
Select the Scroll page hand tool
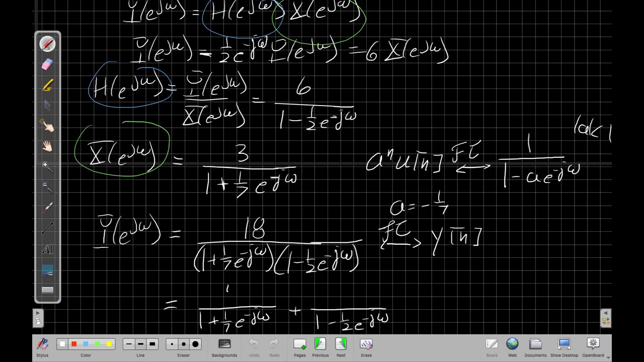click(47, 146)
